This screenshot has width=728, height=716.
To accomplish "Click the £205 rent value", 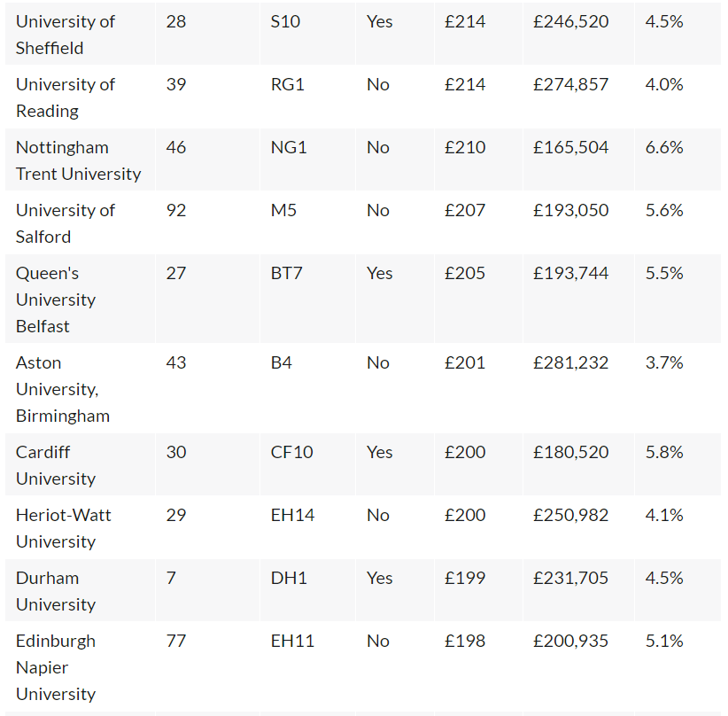I will point(465,273).
